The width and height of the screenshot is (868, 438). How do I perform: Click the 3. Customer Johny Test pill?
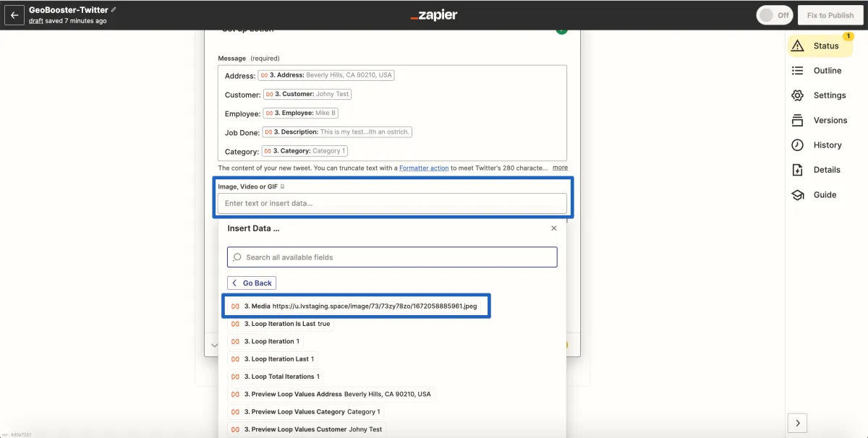pyautogui.click(x=307, y=94)
